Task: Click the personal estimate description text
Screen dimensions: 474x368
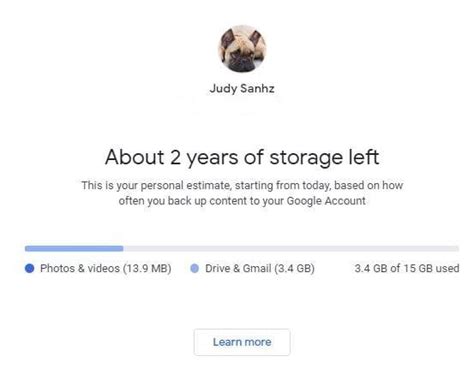Action: 242,193
